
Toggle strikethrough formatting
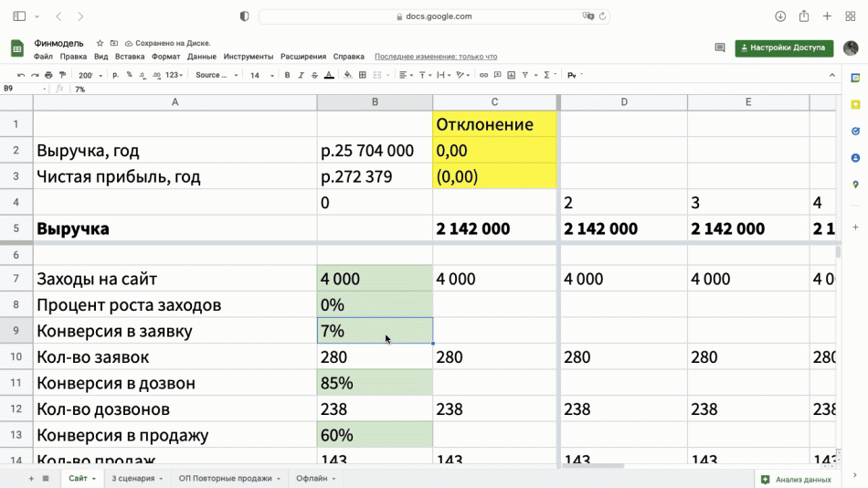(x=314, y=75)
